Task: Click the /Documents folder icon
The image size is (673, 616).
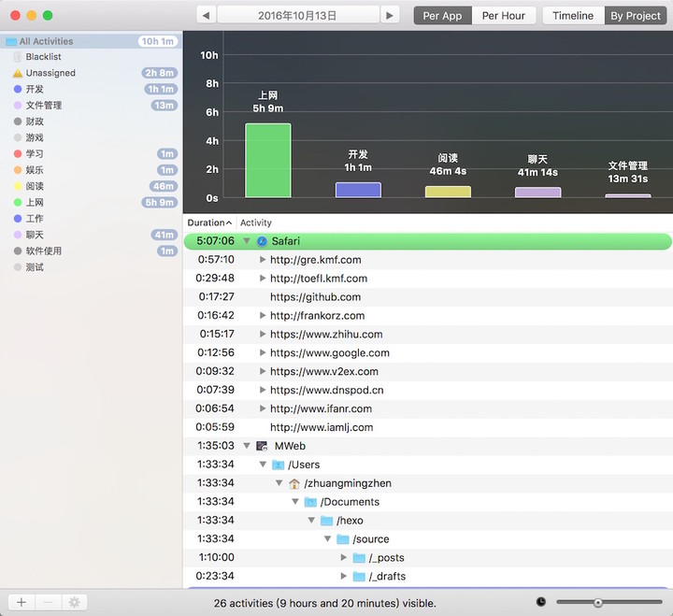Action: pos(310,502)
